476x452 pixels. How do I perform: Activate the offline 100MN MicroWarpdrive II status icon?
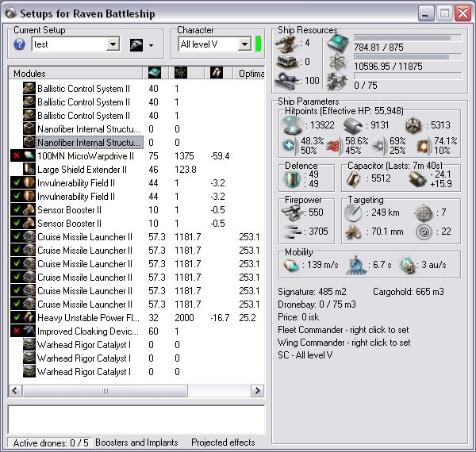pyautogui.click(x=16, y=156)
